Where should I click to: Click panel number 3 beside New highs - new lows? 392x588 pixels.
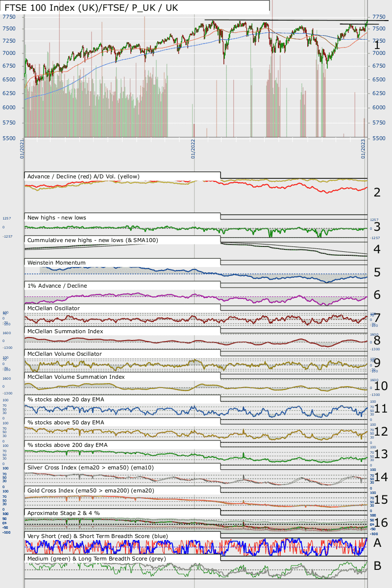377,226
